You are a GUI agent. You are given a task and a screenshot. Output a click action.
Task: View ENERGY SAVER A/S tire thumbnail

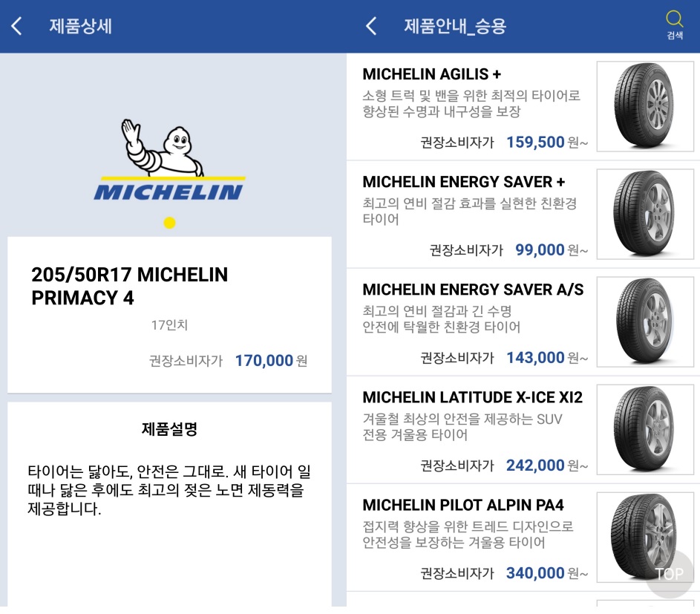pos(644,321)
